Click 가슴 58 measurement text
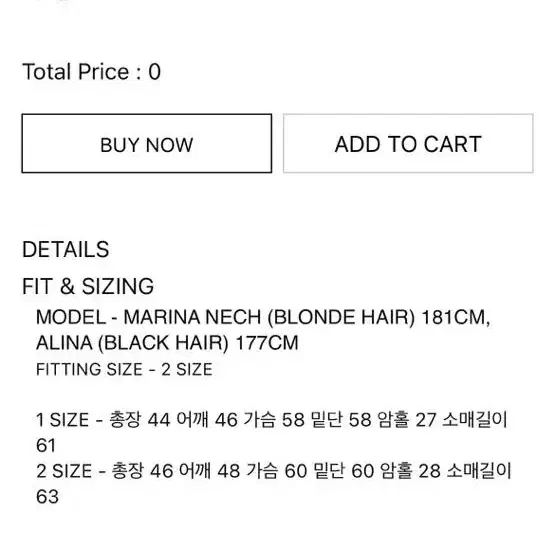This screenshot has width=555, height=555. pyautogui.click(x=274, y=420)
